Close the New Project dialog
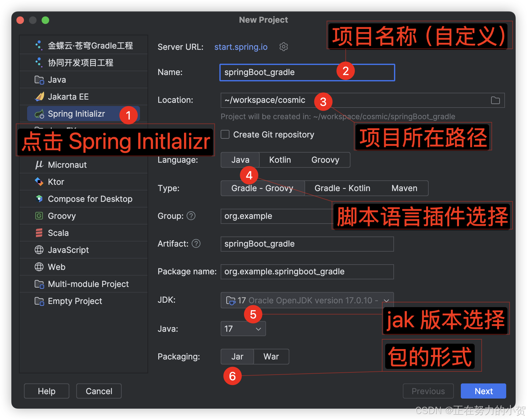The width and height of the screenshot is (527, 420). [20, 20]
